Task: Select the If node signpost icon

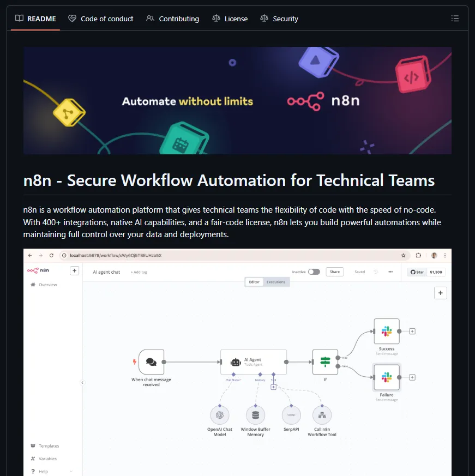Action: coord(325,362)
